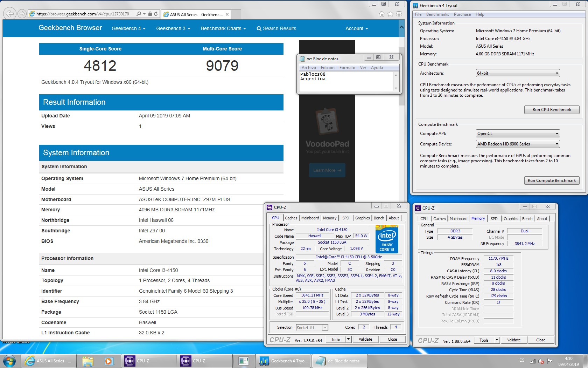Open the Help menu in Geekbench 4 Tryout
Image resolution: width=588 pixels, height=368 pixels.
coord(480,14)
